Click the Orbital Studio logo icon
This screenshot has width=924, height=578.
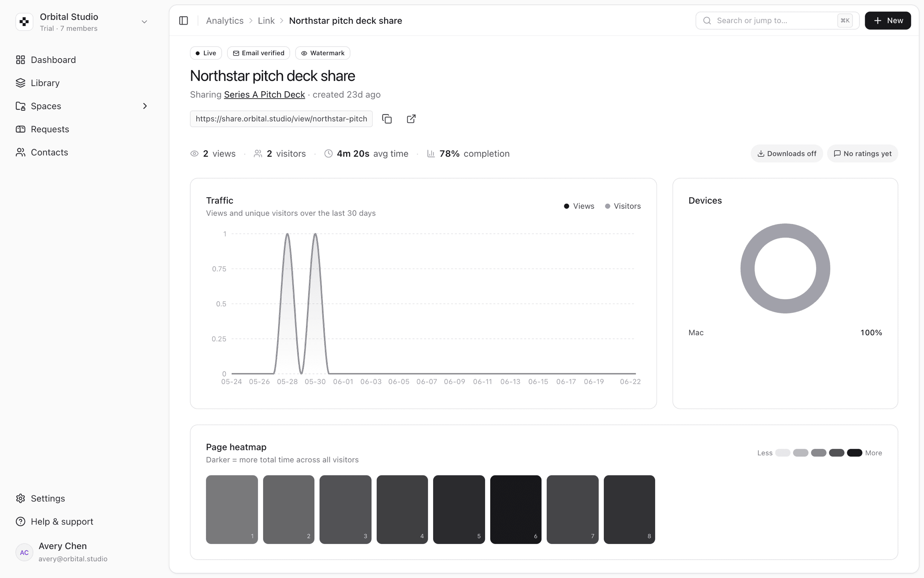(24, 22)
